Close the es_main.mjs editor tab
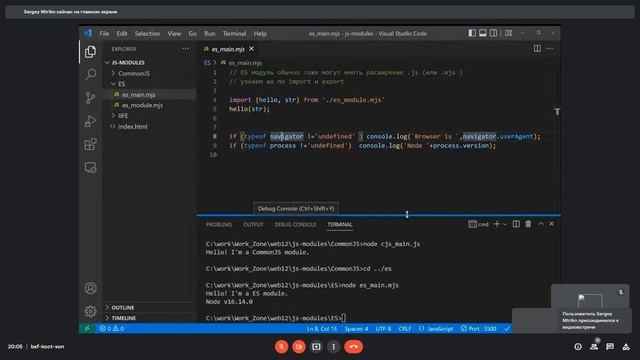This screenshot has width=640, height=360. (x=251, y=49)
